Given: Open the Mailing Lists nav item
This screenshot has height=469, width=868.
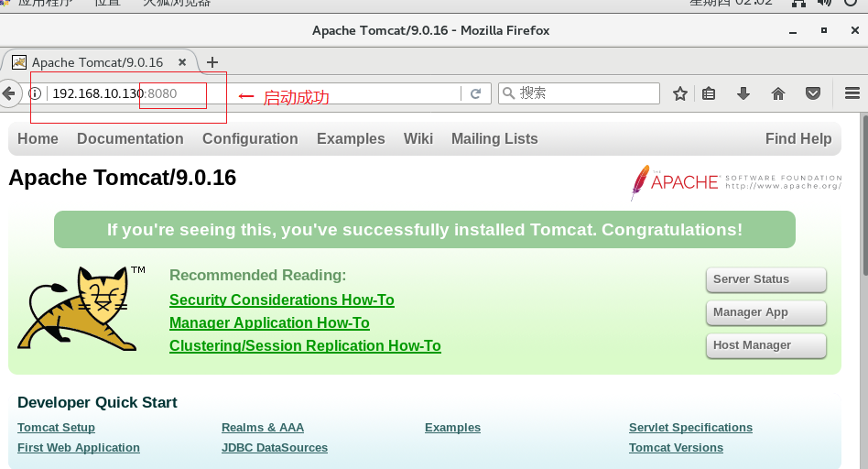Looking at the screenshot, I should click(494, 139).
